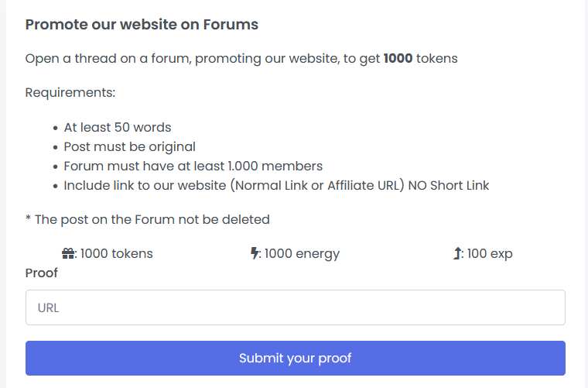Click the 'Requirements:' label

70,93
